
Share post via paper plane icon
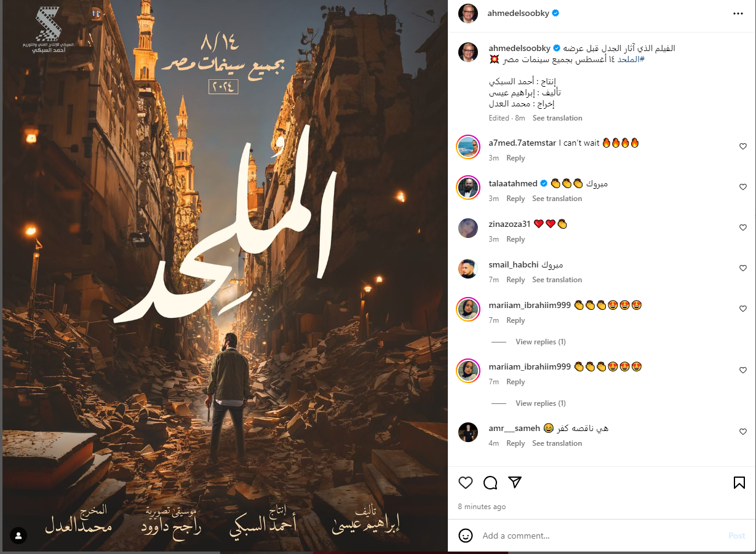coord(515,483)
